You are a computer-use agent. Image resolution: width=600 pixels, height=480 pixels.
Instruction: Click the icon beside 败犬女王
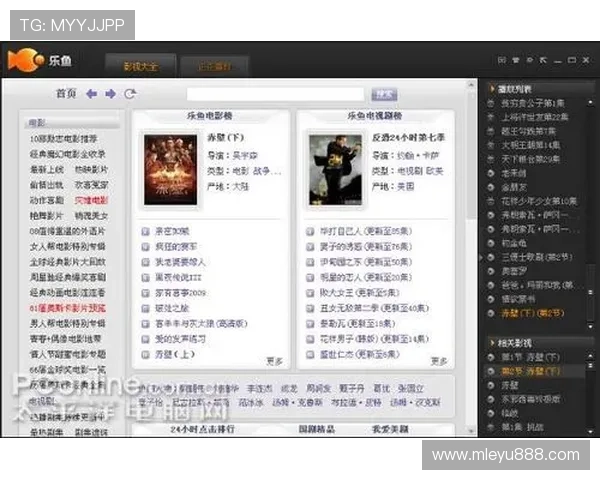coord(310,293)
